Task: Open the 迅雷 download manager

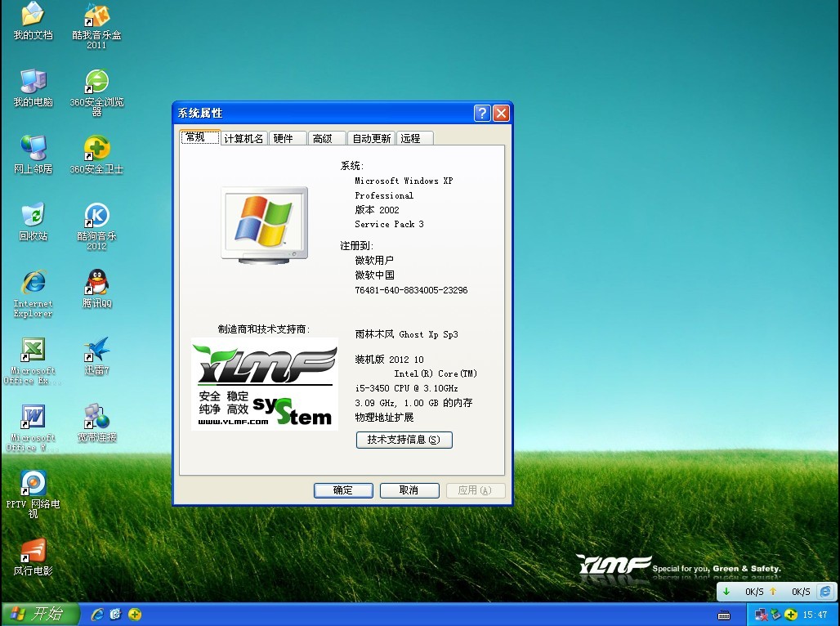Action: [x=96, y=350]
